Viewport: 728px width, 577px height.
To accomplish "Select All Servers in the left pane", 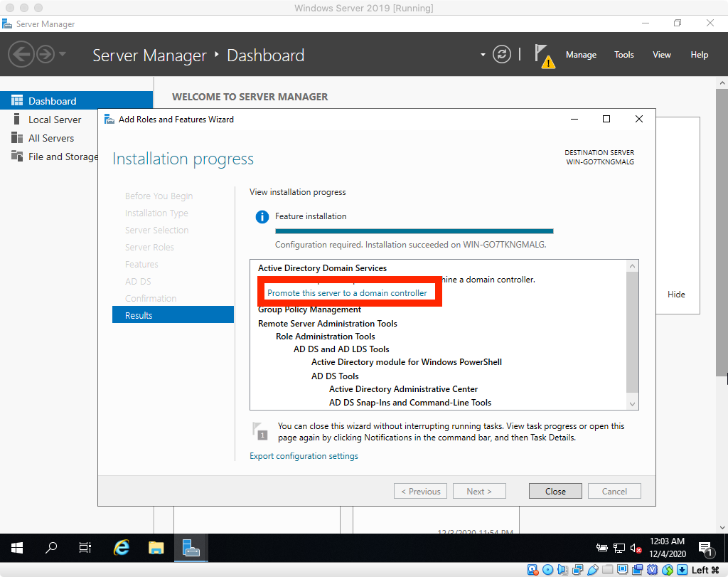I will pyautogui.click(x=51, y=138).
